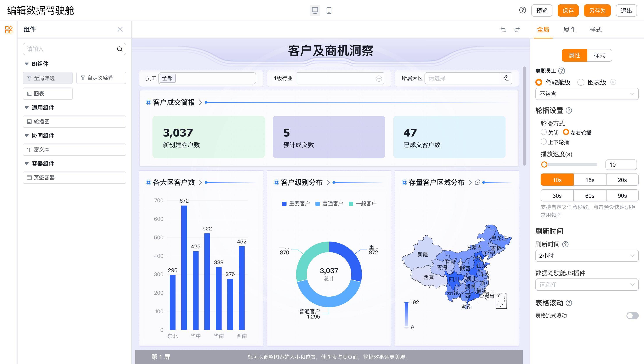This screenshot has height=364, width=644.
Task: Switch to the 属性 top tab
Action: [x=569, y=30]
